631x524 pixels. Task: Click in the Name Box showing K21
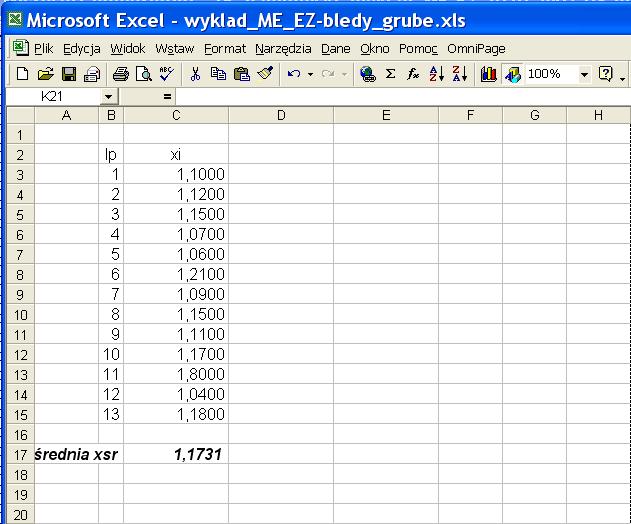(x=52, y=97)
